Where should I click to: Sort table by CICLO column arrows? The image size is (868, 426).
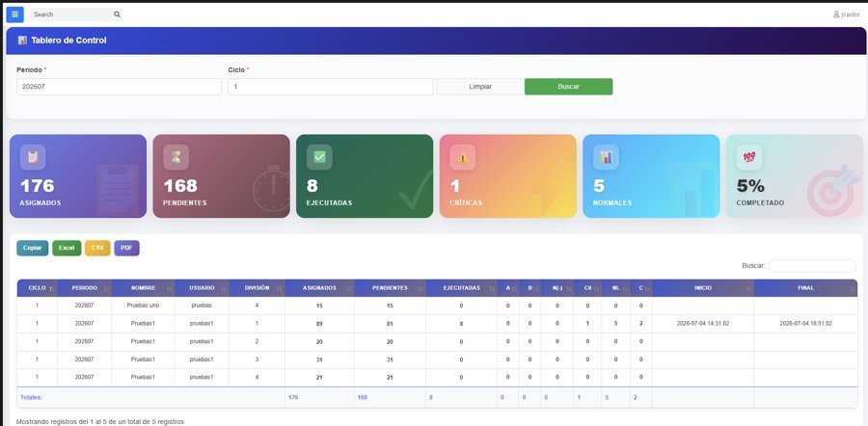coord(51,288)
